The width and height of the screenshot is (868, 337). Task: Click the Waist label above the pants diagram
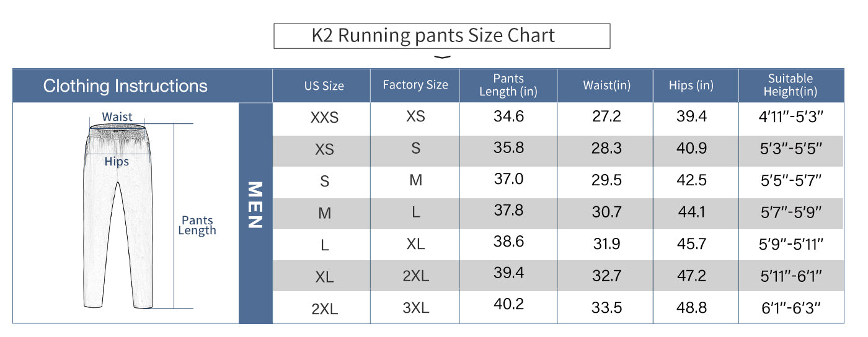[117, 116]
